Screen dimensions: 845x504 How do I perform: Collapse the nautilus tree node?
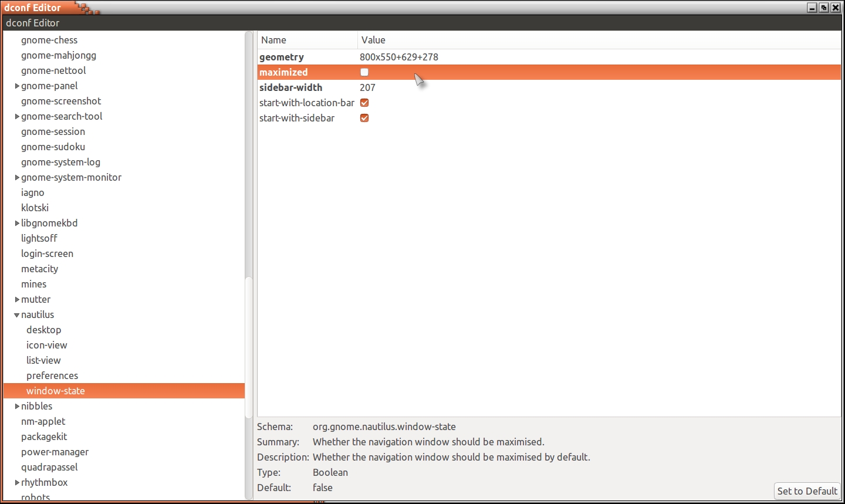click(x=17, y=315)
